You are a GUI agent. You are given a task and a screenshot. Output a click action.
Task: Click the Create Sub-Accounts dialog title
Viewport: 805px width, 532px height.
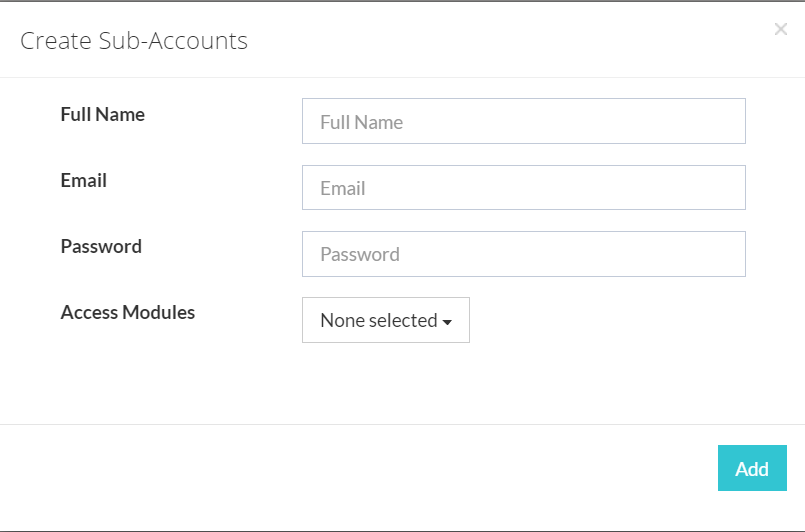tap(134, 41)
